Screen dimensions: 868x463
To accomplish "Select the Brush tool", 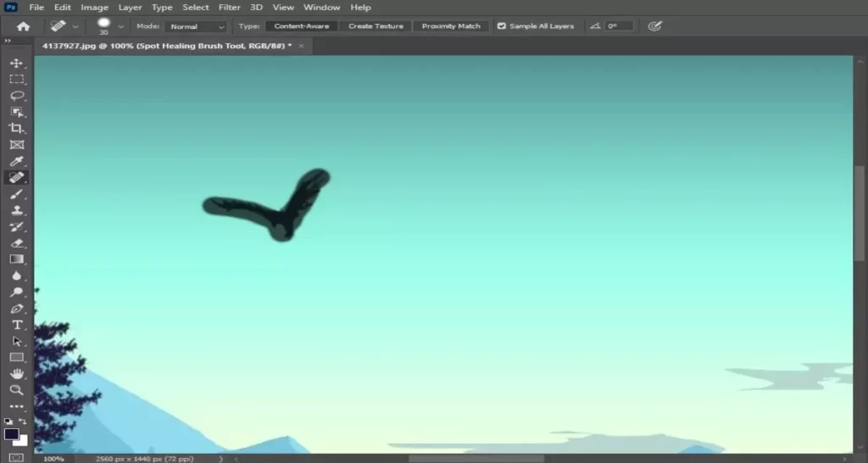I will [17, 194].
